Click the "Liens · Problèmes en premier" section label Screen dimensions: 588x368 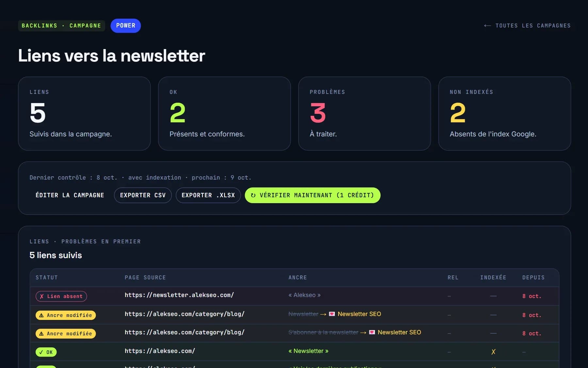coord(85,241)
